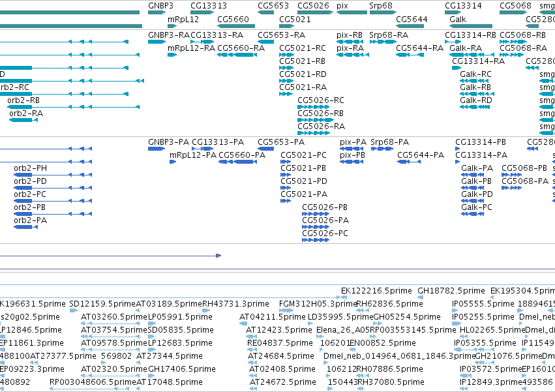
Task: Select the pix-RA transcript label
Action: (350, 48)
